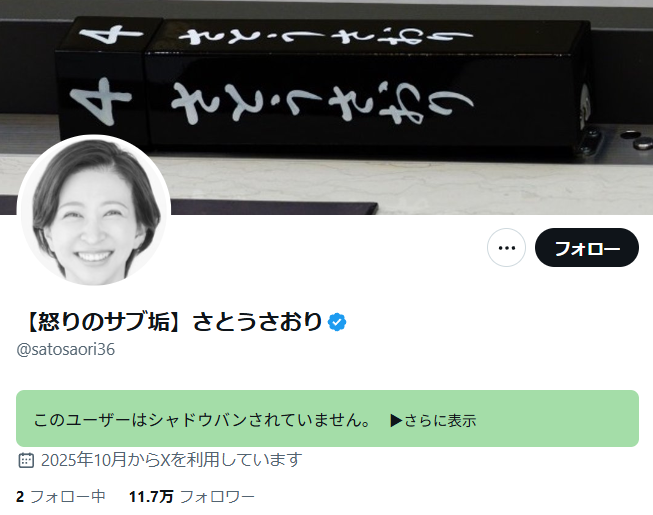Click the large number 4 on banner nameplate
The image size is (653, 515).
(x=100, y=100)
